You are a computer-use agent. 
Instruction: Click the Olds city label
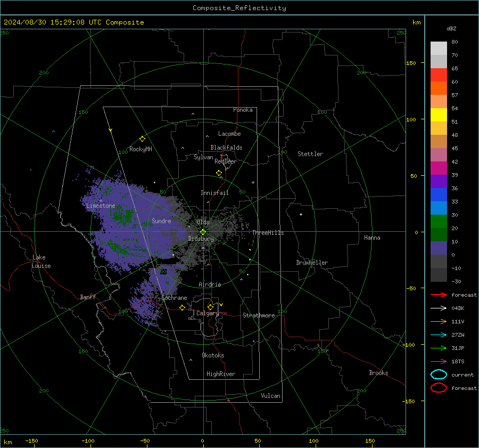(x=203, y=222)
